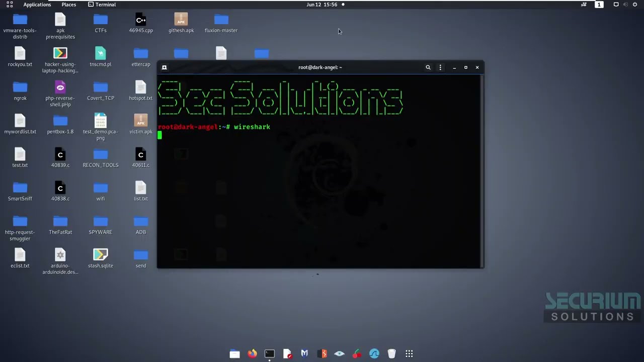Select wifi folder on desktop

(x=101, y=192)
